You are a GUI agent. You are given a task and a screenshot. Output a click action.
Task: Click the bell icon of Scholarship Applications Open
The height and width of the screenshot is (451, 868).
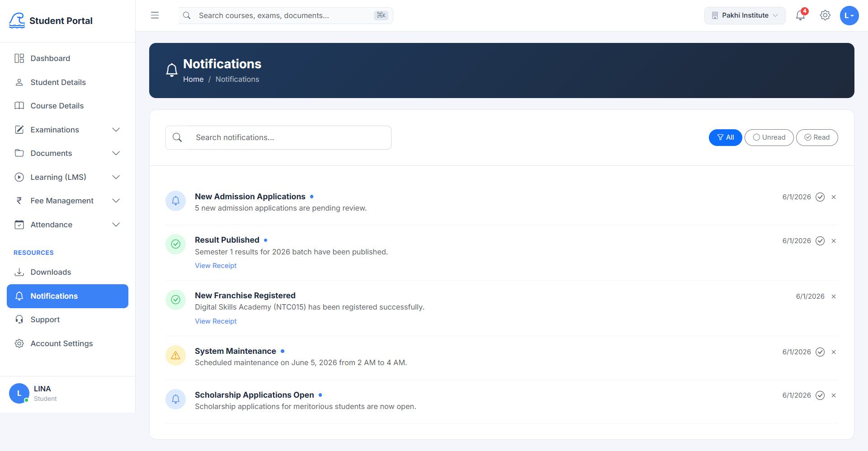(176, 399)
